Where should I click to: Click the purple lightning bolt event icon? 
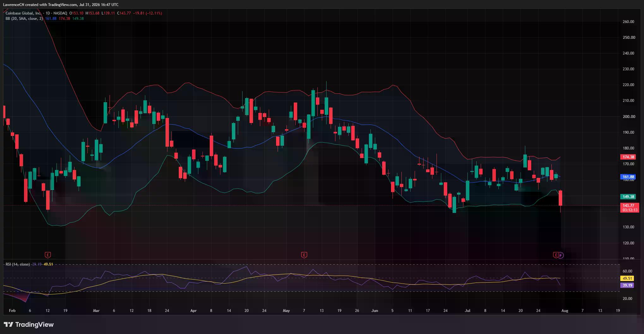pyautogui.click(x=561, y=255)
